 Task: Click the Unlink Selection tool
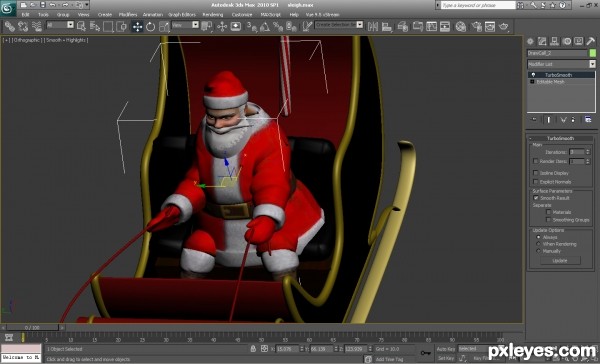pos(23,26)
